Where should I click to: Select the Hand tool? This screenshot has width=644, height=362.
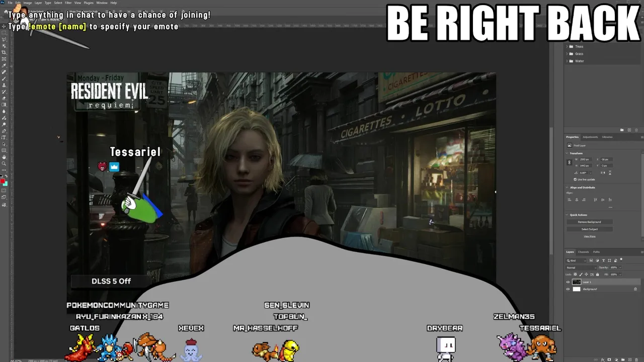[4, 157]
